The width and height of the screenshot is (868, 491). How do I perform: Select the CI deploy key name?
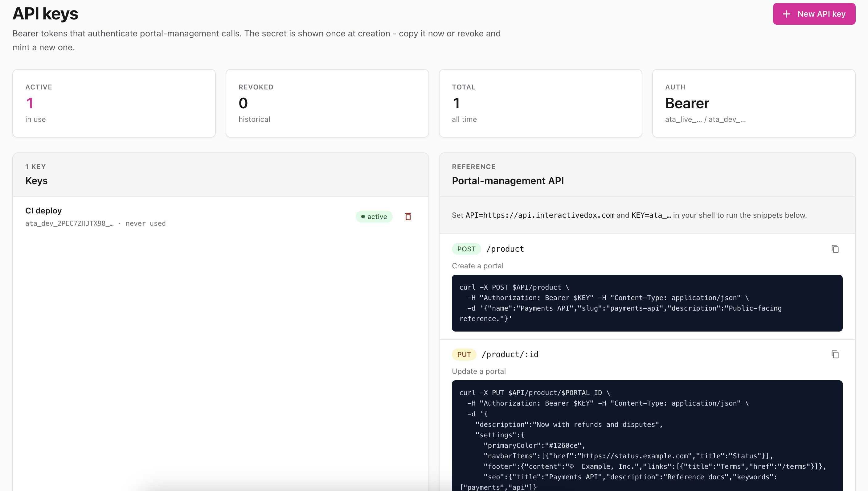coord(43,211)
